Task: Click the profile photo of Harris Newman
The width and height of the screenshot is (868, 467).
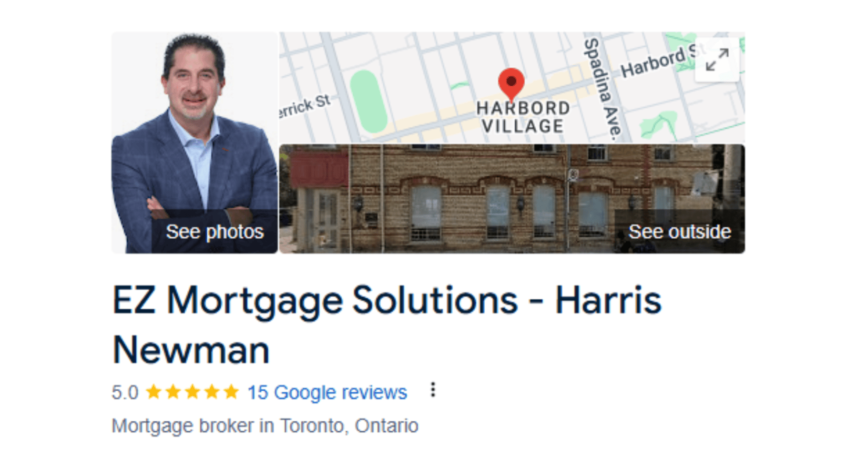Action: tap(195, 142)
